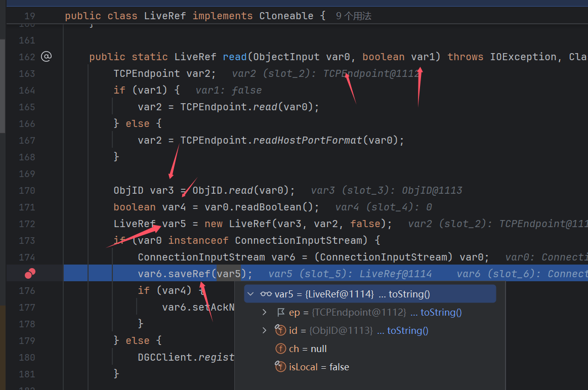This screenshot has height=390, width=588.
Task: Click inline hint 'var4 (slot_4): 0'
Action: [384, 207]
